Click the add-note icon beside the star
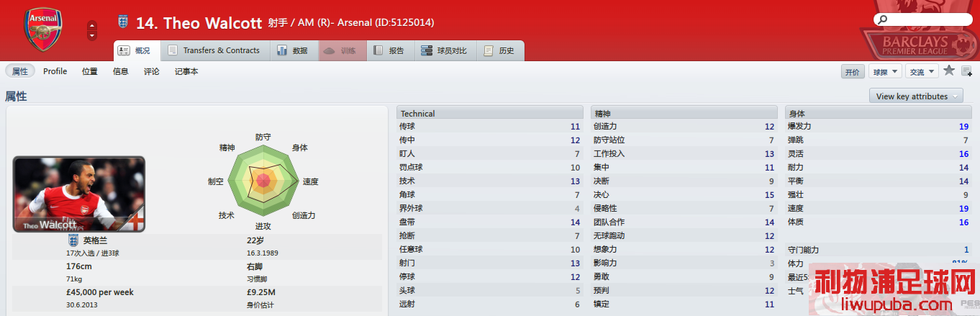980x316 pixels. 966,71
